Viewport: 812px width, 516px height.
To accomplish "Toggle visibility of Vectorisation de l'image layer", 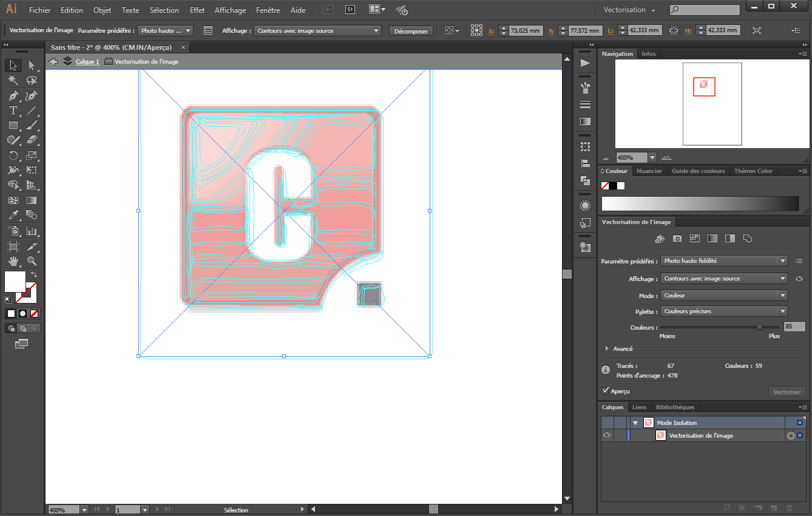I will click(x=606, y=435).
